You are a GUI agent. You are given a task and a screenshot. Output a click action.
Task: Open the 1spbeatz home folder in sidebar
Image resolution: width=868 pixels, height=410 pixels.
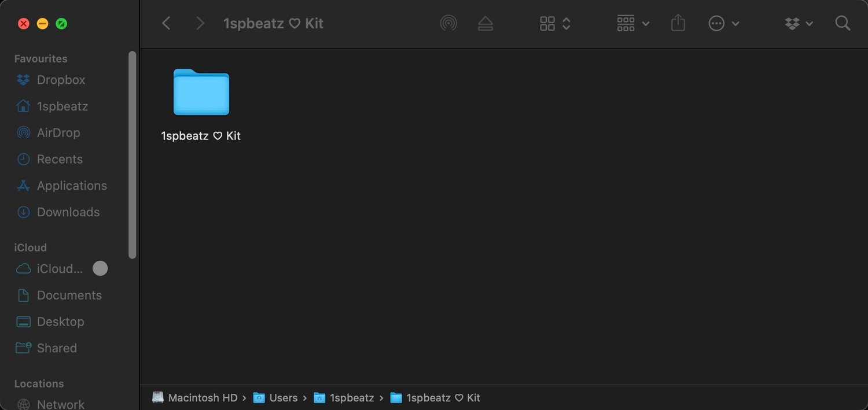(62, 106)
